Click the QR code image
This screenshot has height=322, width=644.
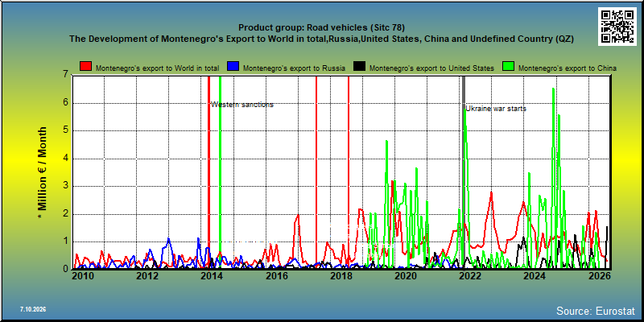(x=617, y=26)
